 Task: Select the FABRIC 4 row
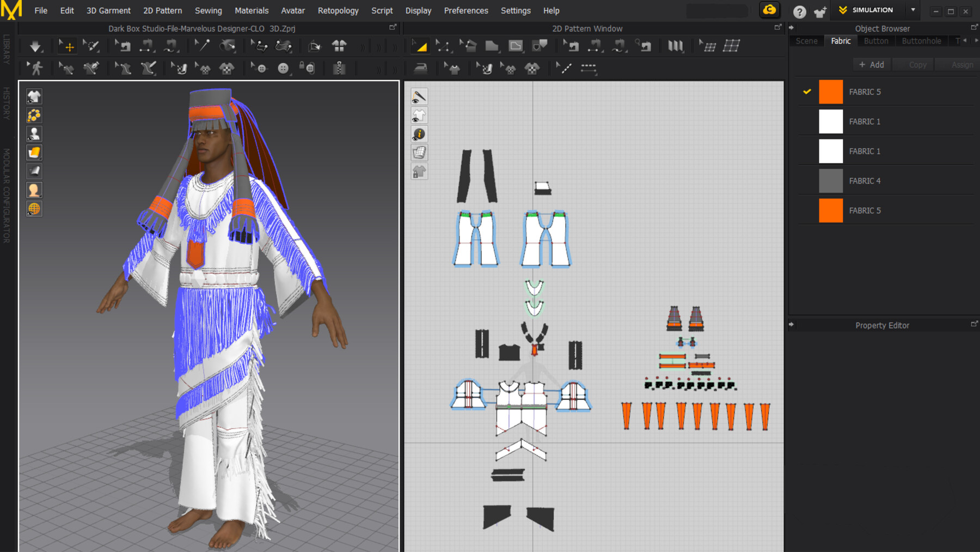pyautogui.click(x=886, y=181)
